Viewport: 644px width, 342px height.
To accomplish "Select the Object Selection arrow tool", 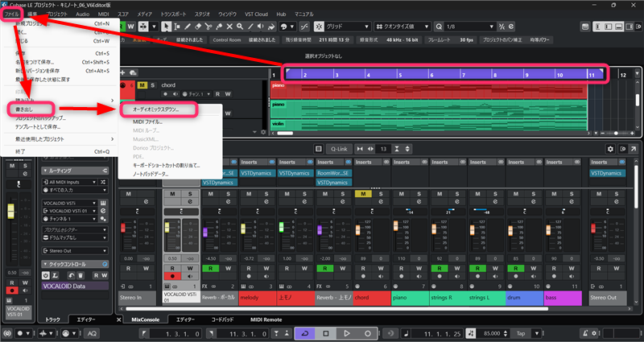I will coord(166,27).
